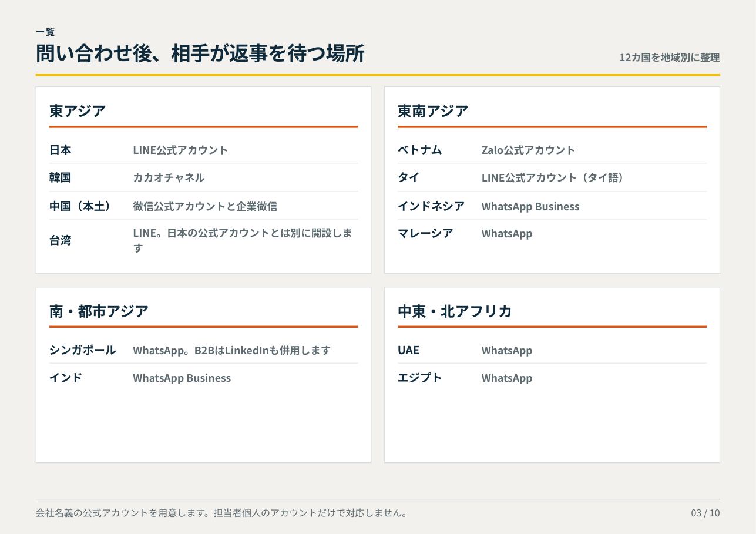Screen dimensions: 756x534
Task: Click the 台湾 description starting with LINE。日本の
Action: [x=243, y=240]
